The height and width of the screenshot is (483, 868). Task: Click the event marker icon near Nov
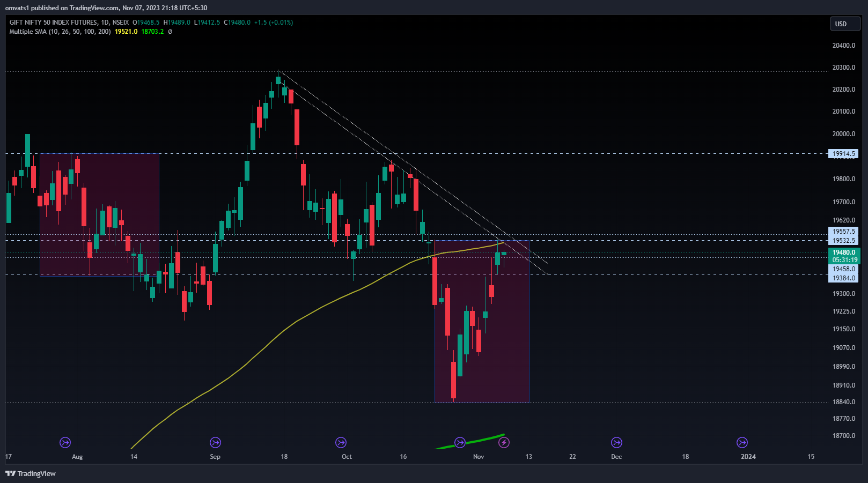[460, 442]
